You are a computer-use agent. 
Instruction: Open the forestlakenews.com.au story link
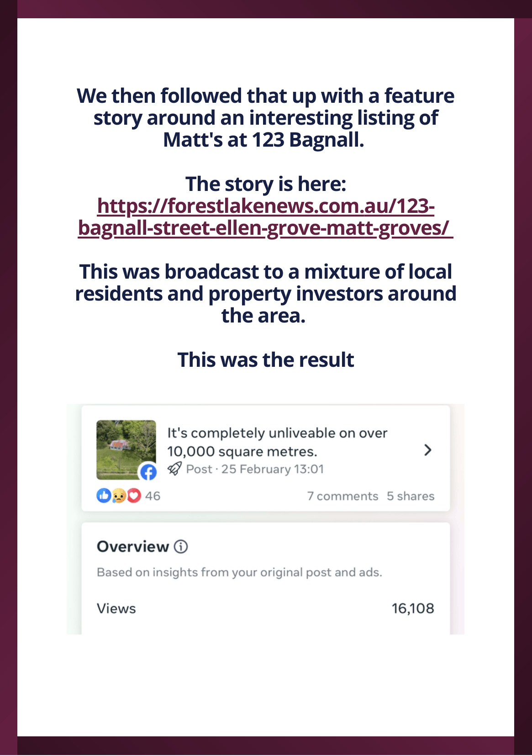[265, 217]
